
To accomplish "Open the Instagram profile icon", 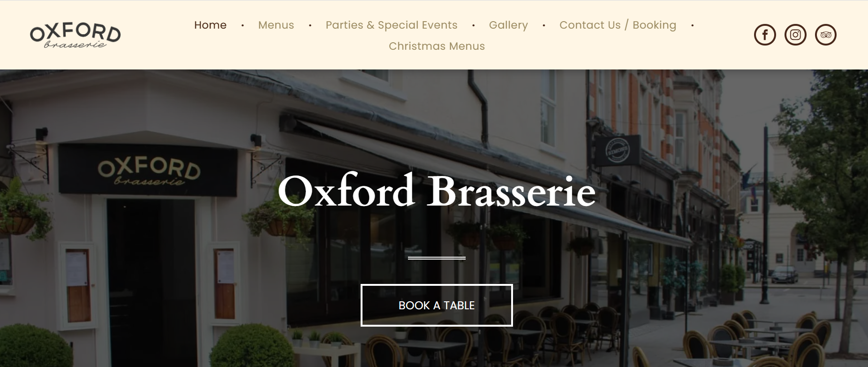I will pos(795,35).
